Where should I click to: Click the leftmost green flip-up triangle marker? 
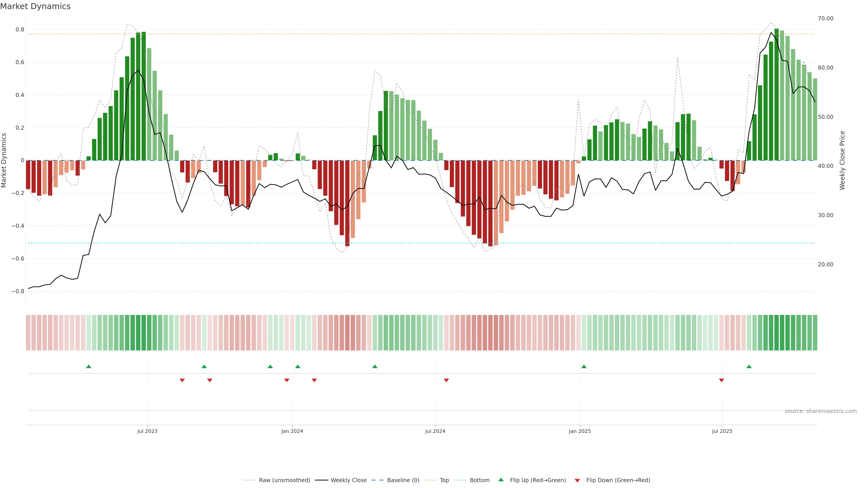pos(89,366)
